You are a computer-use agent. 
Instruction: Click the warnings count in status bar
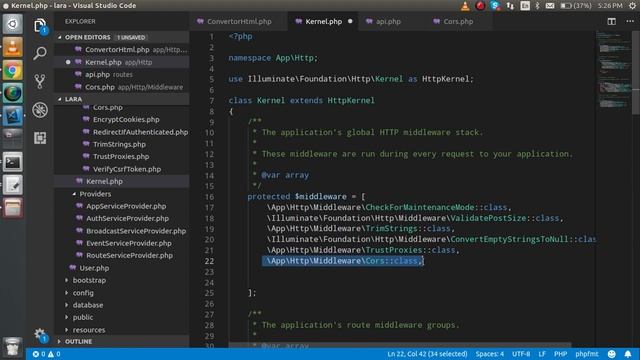tap(54, 354)
